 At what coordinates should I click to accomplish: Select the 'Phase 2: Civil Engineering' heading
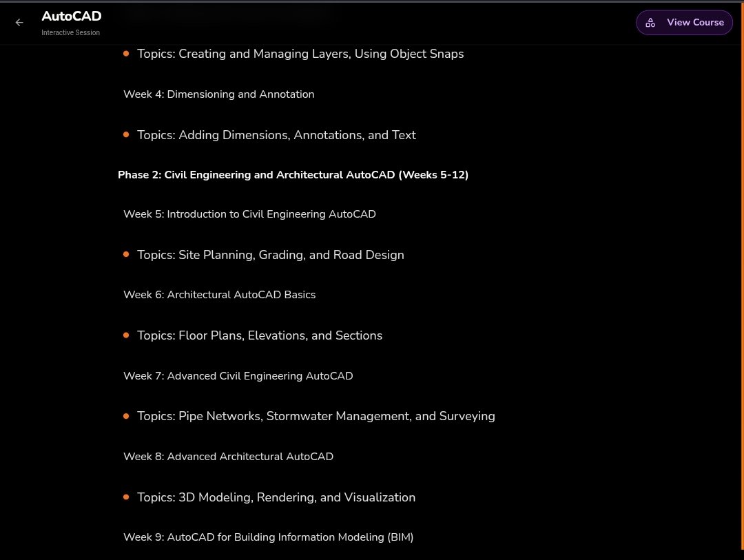[x=293, y=175]
